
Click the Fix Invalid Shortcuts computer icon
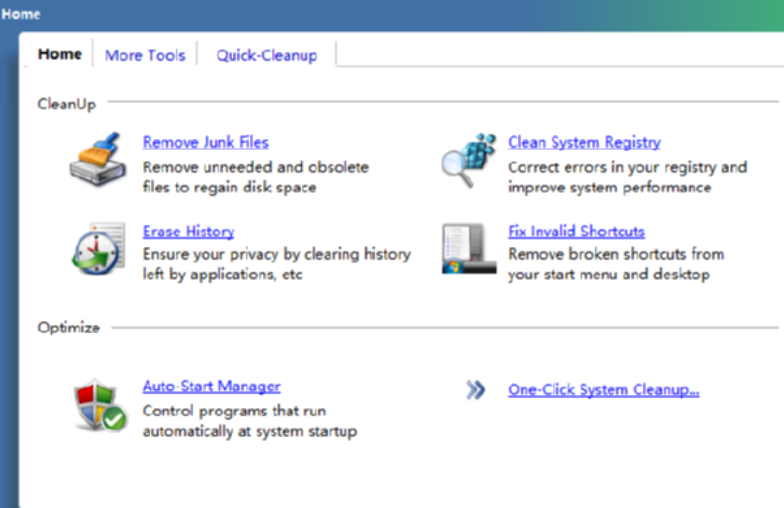(469, 248)
